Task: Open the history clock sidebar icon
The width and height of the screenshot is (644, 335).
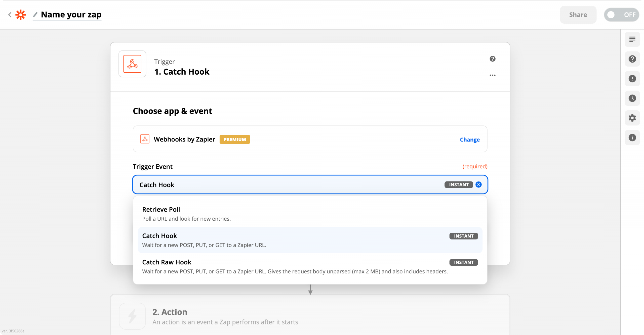Action: click(632, 98)
